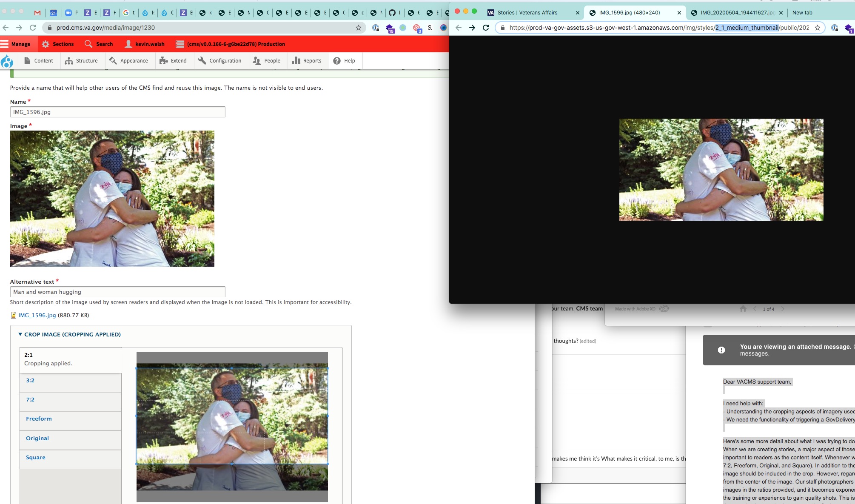The height and width of the screenshot is (504, 855).
Task: Open the Structure admin menu
Action: (81, 61)
